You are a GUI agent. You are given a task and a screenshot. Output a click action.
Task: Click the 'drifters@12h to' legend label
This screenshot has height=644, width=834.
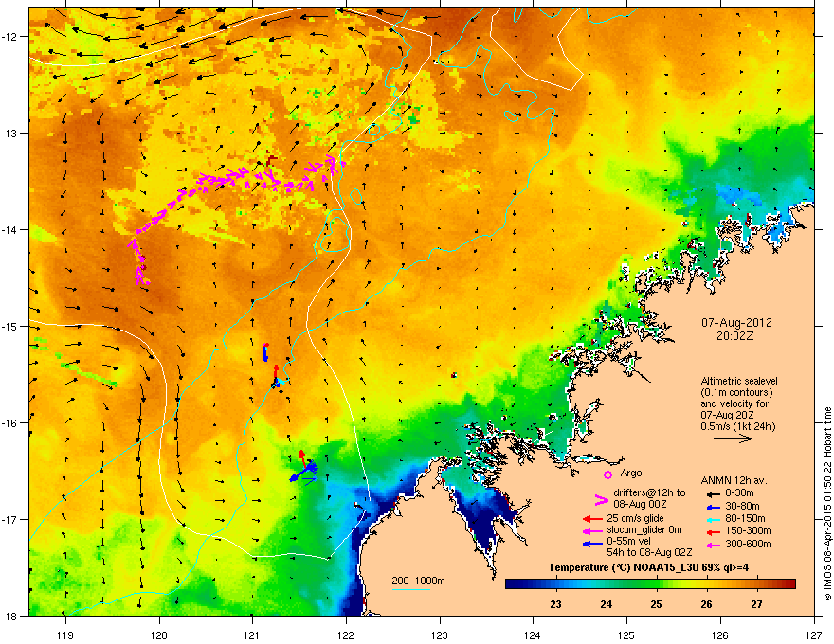(649, 493)
